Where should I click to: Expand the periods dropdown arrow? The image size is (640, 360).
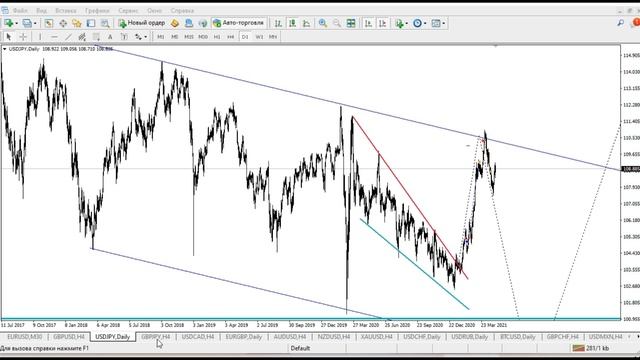click(425, 23)
